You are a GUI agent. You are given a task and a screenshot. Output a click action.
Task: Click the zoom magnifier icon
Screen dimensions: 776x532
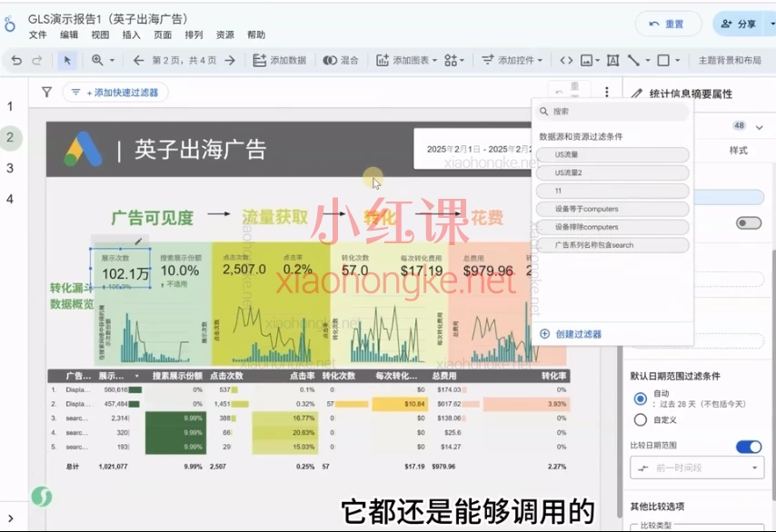tap(97, 60)
